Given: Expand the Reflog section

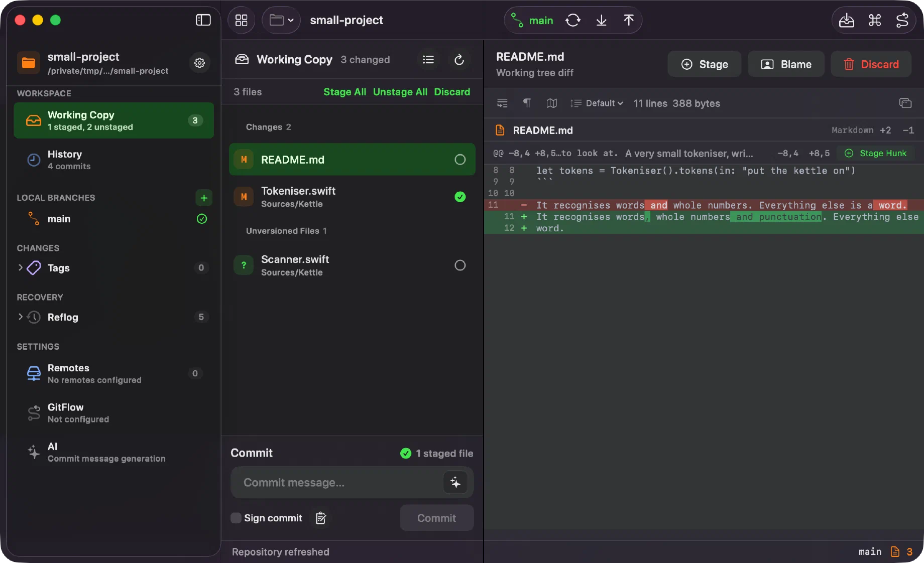Looking at the screenshot, I should 21,317.
